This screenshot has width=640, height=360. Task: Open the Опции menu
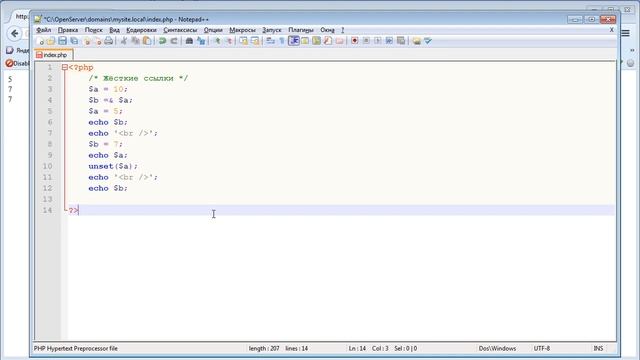coord(213,30)
